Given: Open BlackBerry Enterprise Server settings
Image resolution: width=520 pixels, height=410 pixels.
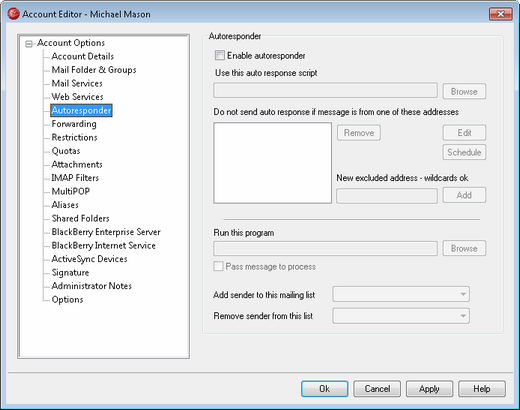Looking at the screenshot, I should click(106, 232).
